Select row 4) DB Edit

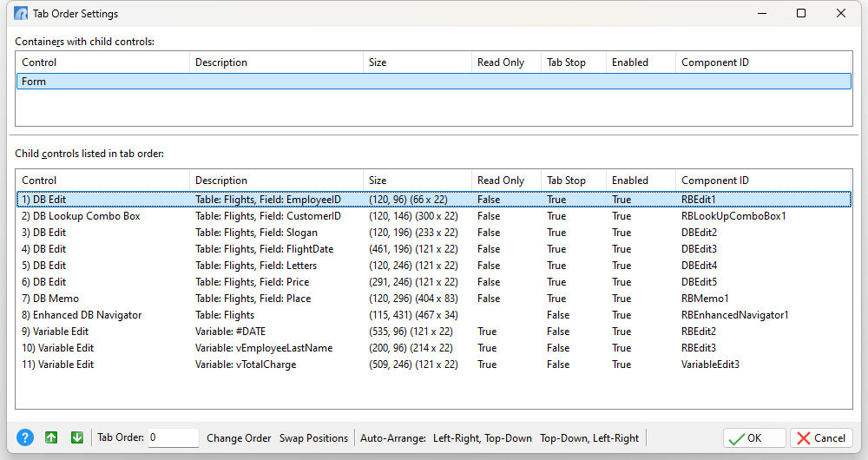click(x=434, y=249)
